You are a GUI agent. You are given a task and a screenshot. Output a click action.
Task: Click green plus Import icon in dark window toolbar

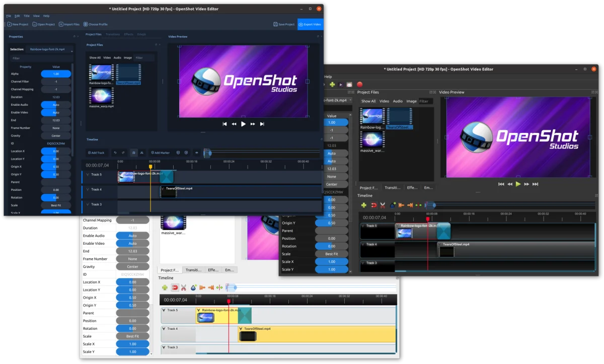coord(332,85)
